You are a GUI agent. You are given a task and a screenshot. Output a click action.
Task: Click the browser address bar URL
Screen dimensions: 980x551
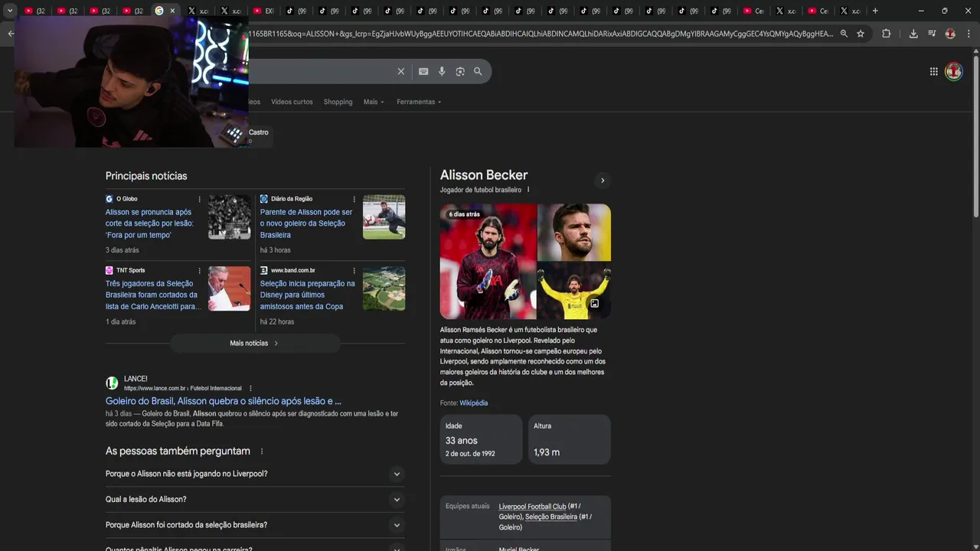coord(540,34)
